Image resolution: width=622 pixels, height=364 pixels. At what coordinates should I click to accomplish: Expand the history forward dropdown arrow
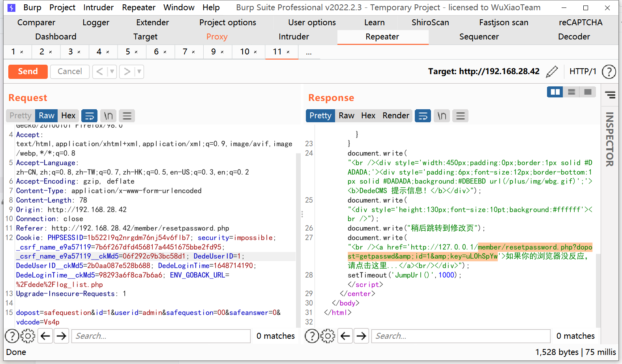pos(139,72)
